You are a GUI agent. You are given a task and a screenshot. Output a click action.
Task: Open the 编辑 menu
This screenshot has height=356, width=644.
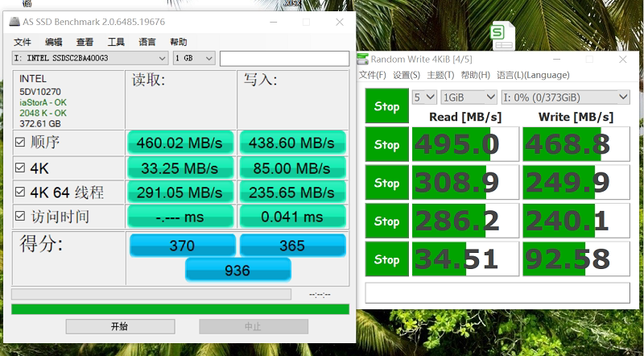[53, 42]
